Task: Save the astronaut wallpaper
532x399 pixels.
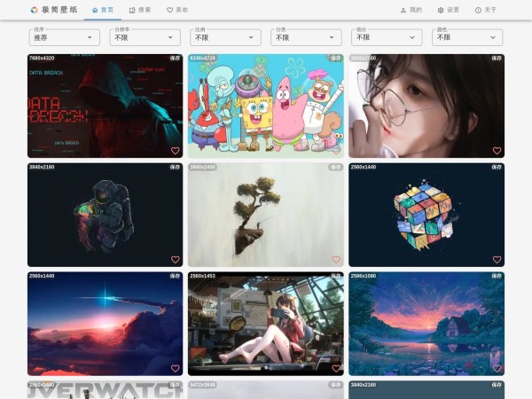Action: point(175,167)
